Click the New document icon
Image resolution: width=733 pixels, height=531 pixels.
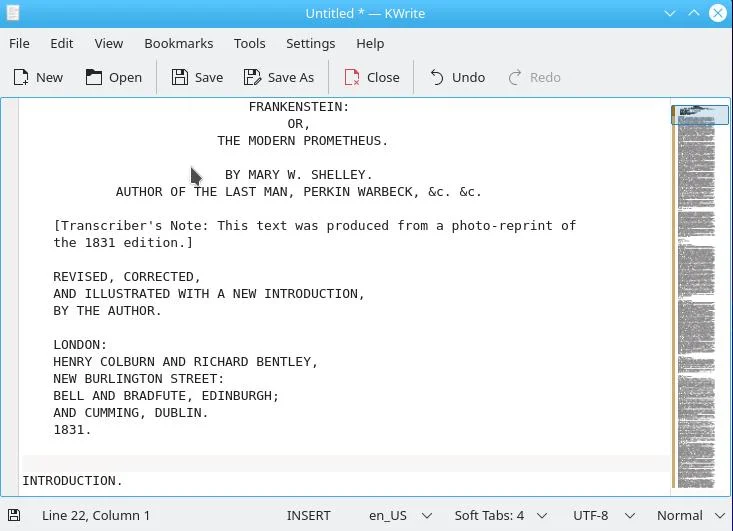[x=21, y=77]
